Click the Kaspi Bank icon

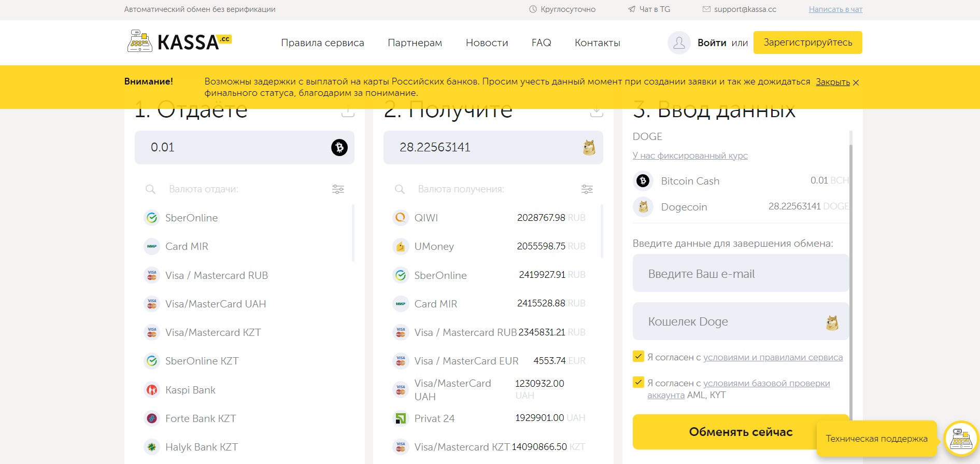(152, 390)
